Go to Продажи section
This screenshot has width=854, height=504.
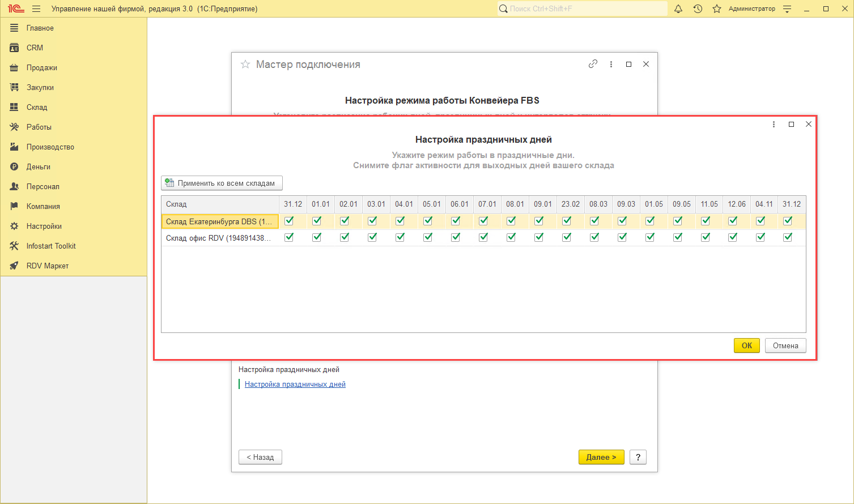pyautogui.click(x=41, y=67)
